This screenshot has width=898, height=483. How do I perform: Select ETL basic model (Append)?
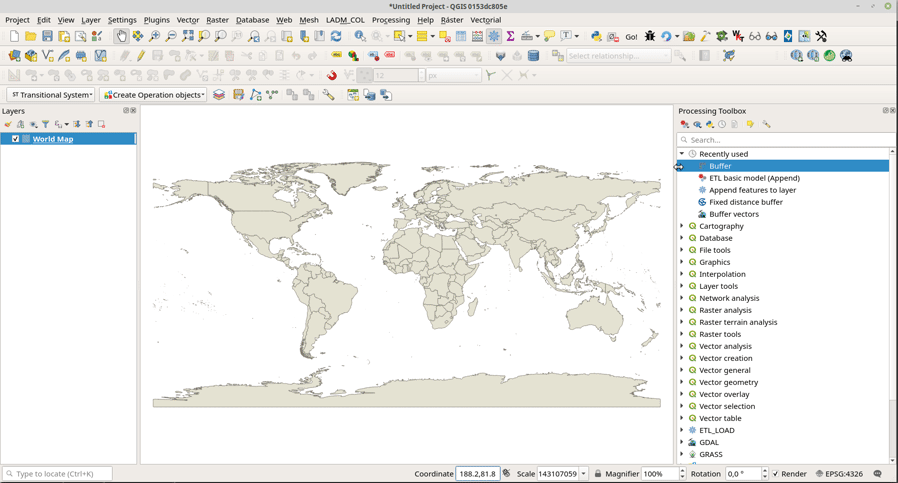(x=754, y=178)
